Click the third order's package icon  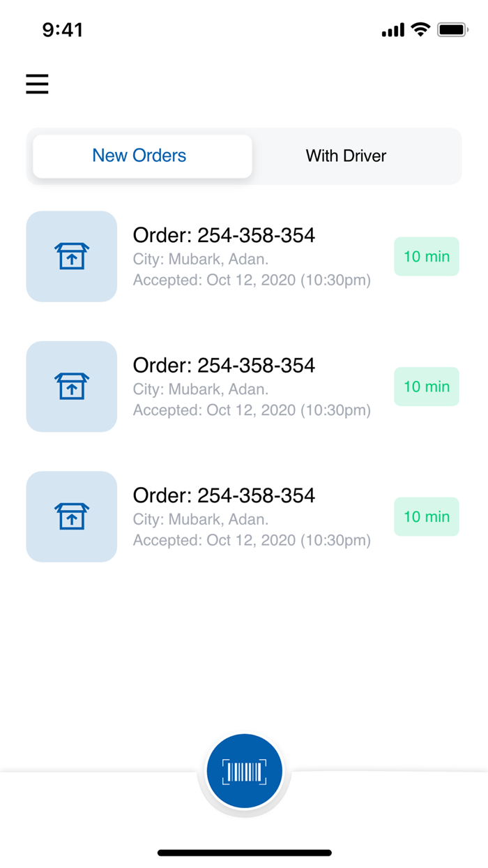(71, 516)
